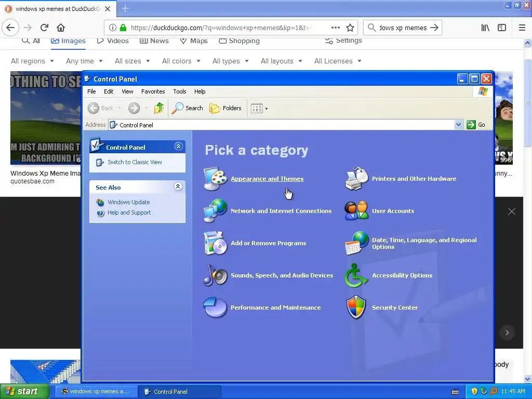This screenshot has width=532, height=399.
Task: Click the browser search box
Action: click(x=402, y=28)
